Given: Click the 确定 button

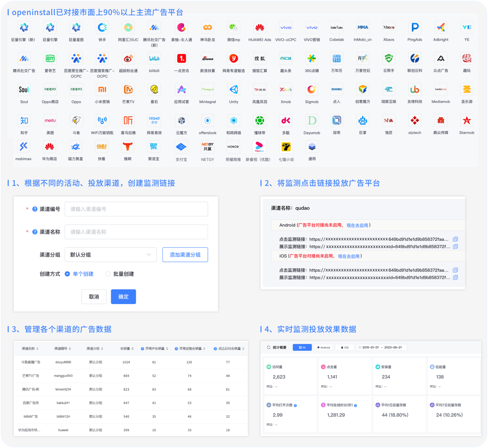Looking at the screenshot, I should pyautogui.click(x=123, y=297).
